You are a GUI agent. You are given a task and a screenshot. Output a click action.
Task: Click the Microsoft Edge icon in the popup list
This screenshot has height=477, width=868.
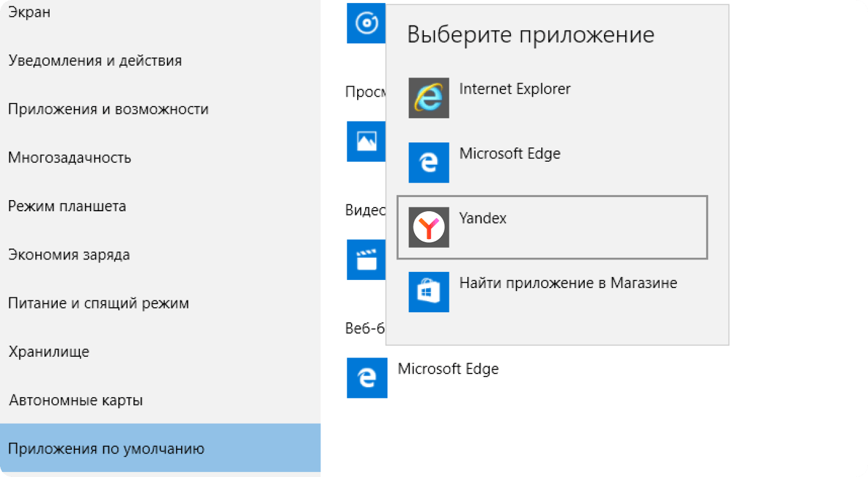pos(428,163)
